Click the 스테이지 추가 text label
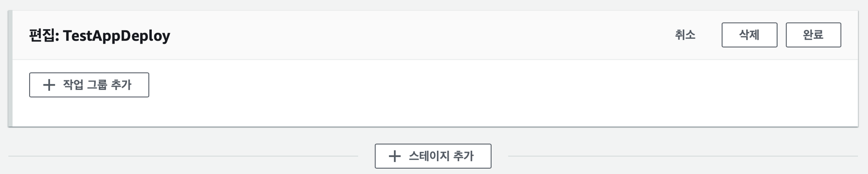This screenshot has height=174, width=868. coord(441,156)
